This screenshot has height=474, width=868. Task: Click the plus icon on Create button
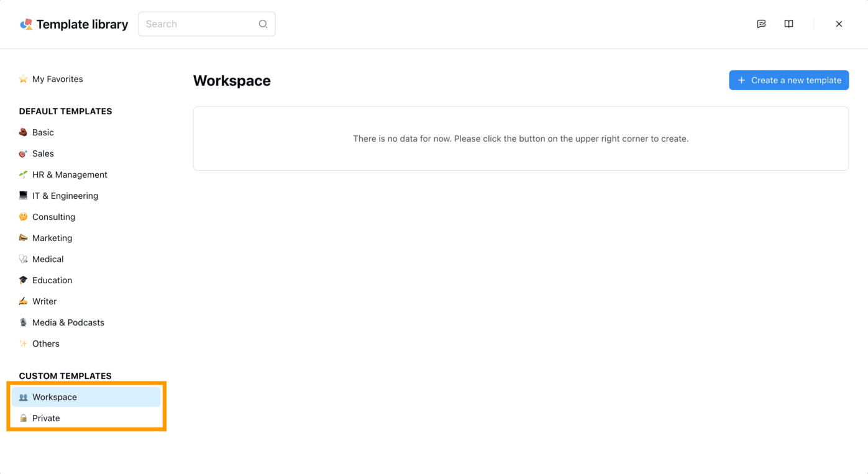[x=741, y=80]
